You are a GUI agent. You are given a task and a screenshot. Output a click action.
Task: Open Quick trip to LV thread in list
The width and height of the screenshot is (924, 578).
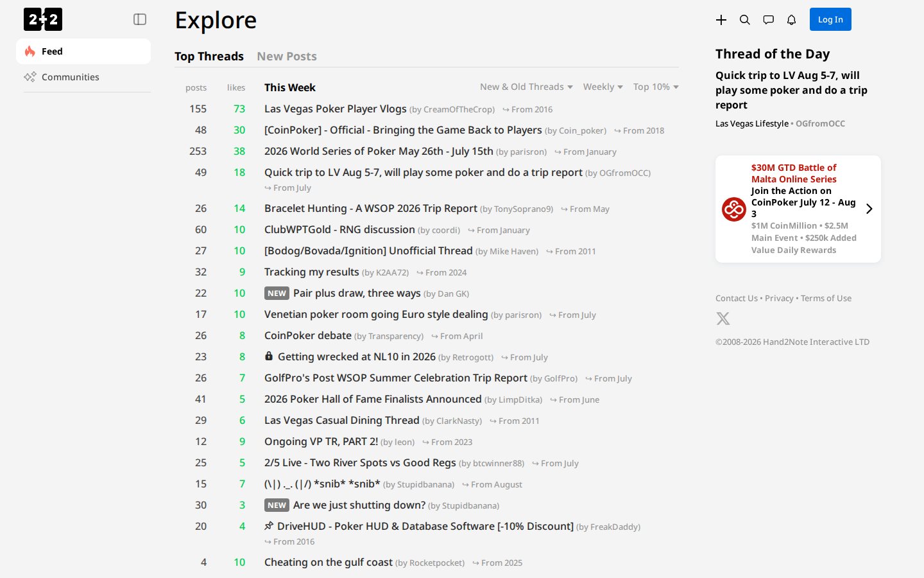pos(424,172)
